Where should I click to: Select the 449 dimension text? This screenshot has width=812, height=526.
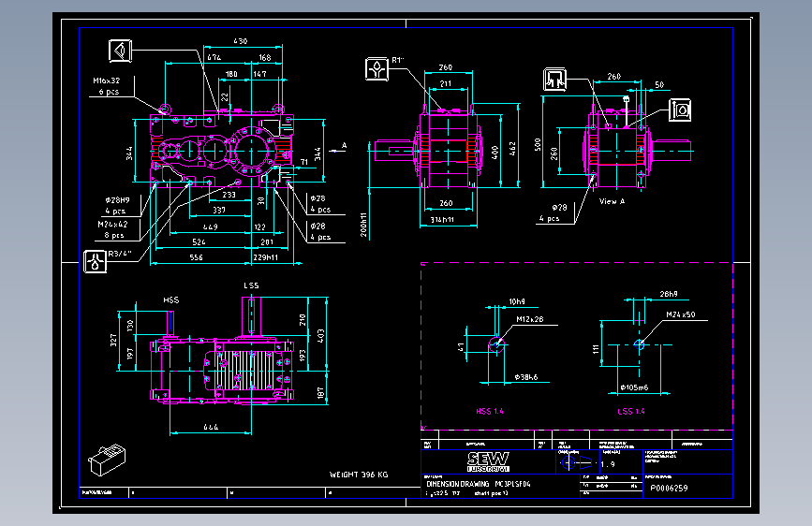(x=210, y=226)
